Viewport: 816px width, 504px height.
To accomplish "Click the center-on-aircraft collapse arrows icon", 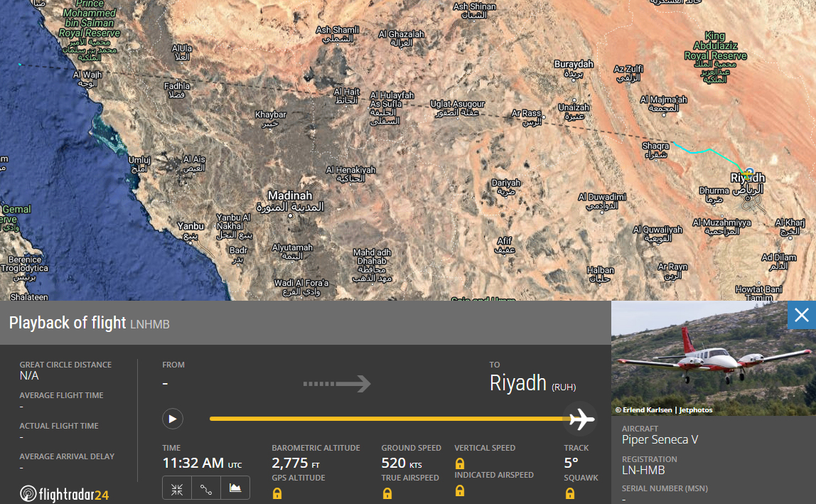I will click(x=177, y=489).
